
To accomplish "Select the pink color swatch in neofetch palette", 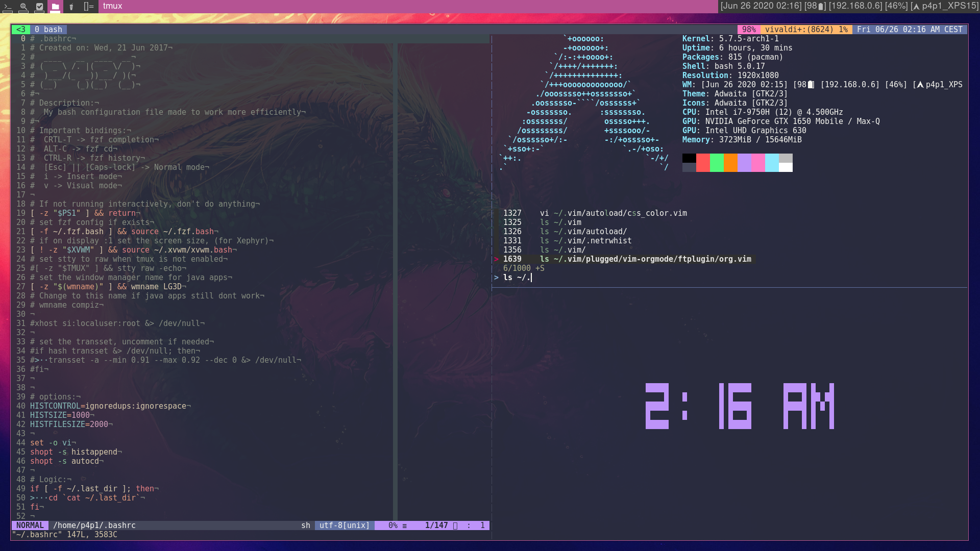I will point(758,163).
